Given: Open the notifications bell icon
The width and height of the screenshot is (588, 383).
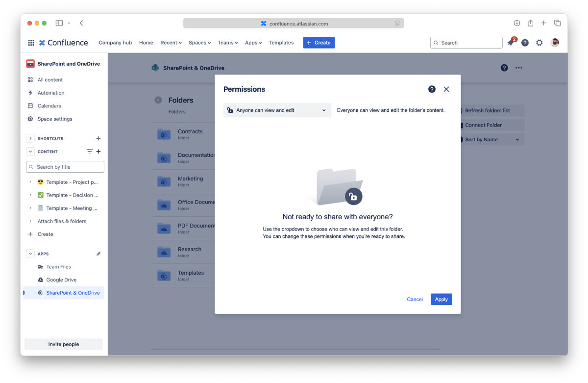Looking at the screenshot, I should [511, 43].
